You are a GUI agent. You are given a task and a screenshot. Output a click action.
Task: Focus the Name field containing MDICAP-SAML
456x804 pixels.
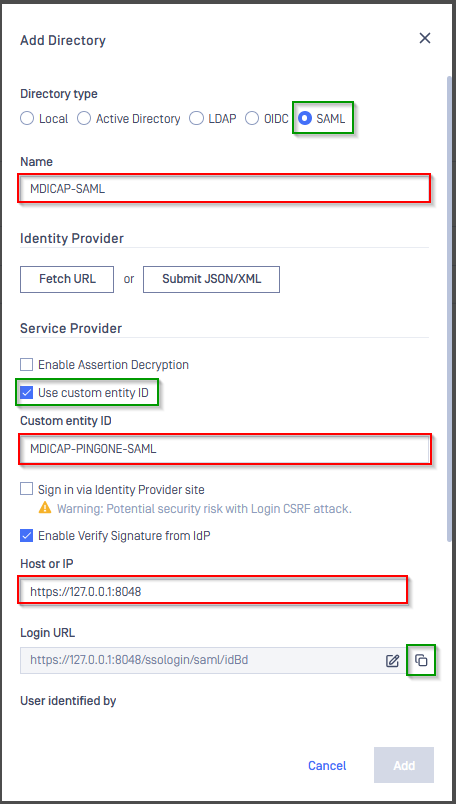pyautogui.click(x=224, y=188)
